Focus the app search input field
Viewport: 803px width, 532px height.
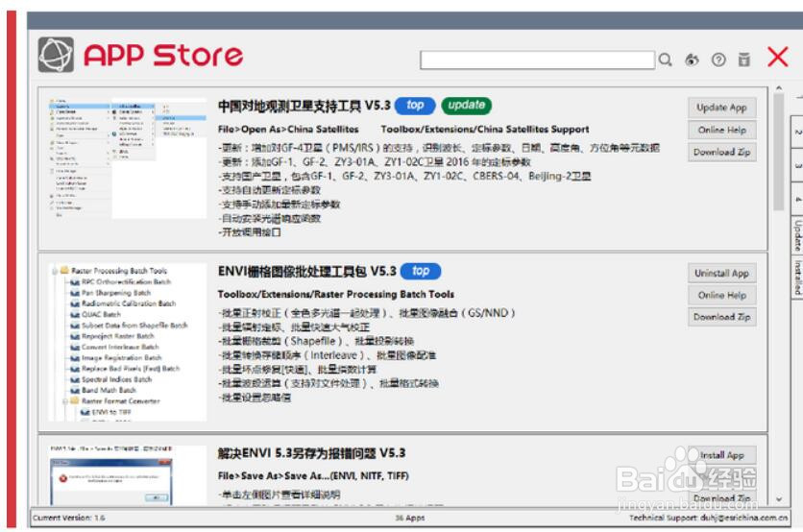pos(537,60)
